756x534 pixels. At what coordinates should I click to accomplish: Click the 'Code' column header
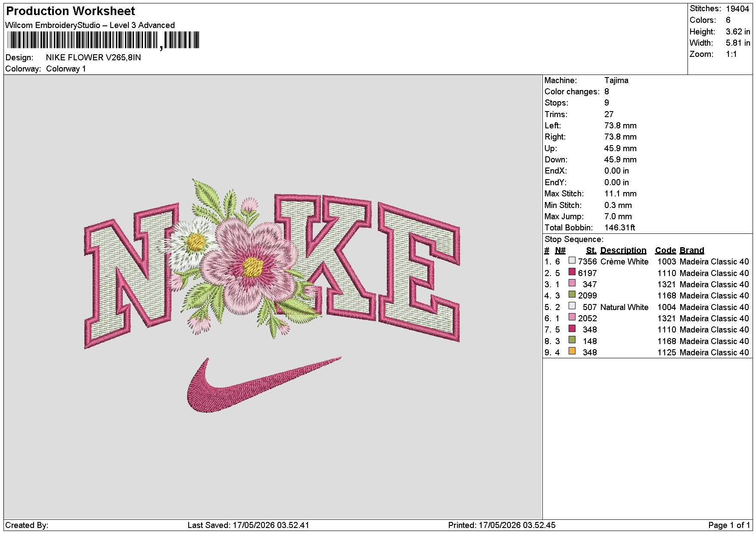pos(666,251)
